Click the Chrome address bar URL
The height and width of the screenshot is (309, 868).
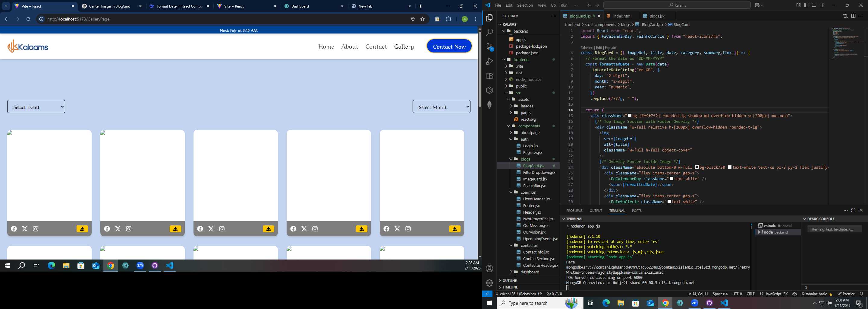click(x=78, y=19)
